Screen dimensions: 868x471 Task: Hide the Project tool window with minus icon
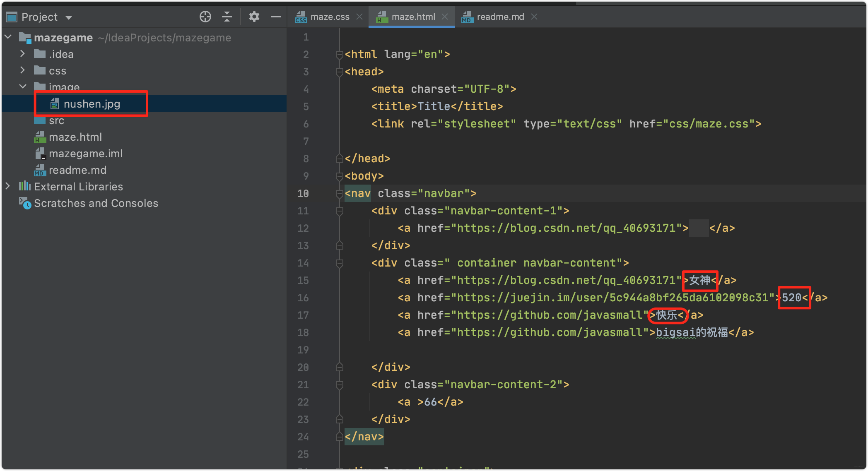point(275,17)
